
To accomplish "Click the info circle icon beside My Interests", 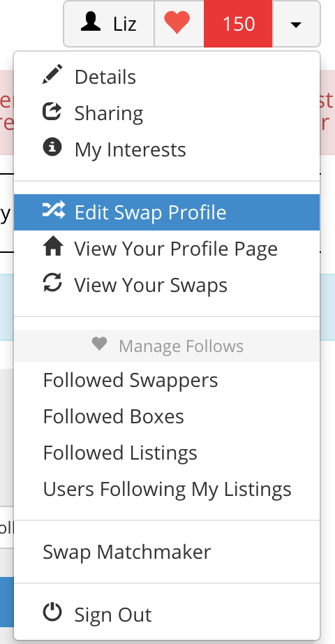I will 52,147.
